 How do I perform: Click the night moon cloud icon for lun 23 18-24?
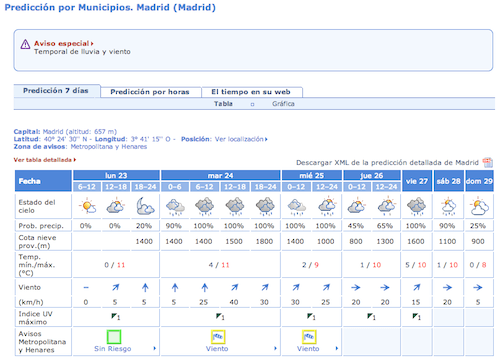pos(145,206)
